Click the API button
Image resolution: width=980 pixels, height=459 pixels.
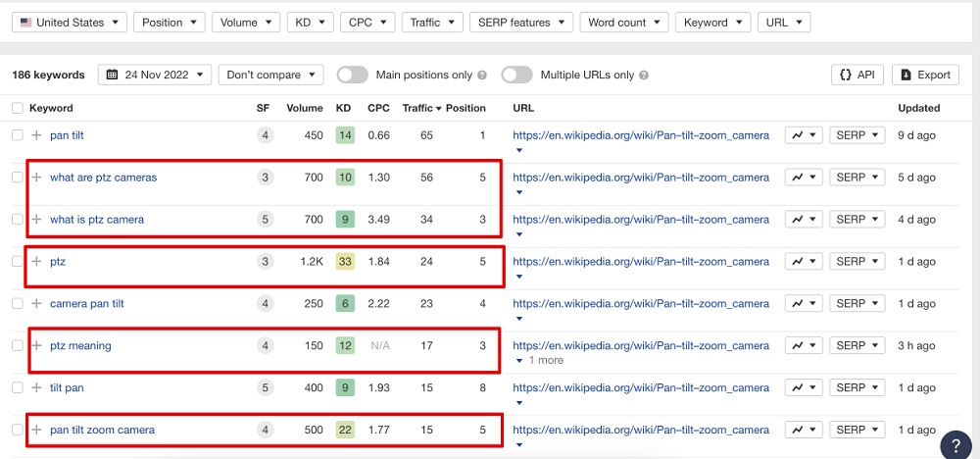(857, 76)
